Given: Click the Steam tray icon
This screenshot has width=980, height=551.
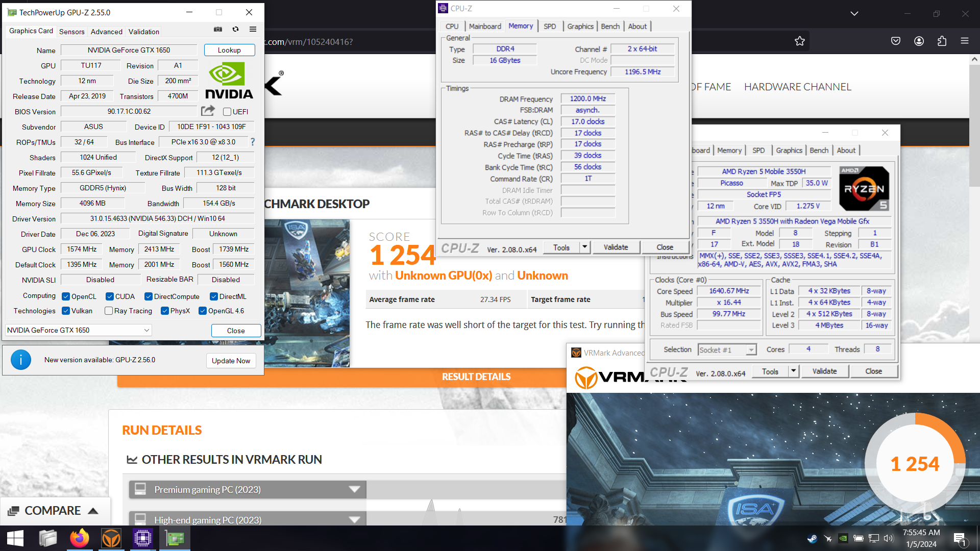Looking at the screenshot, I should (x=812, y=538).
